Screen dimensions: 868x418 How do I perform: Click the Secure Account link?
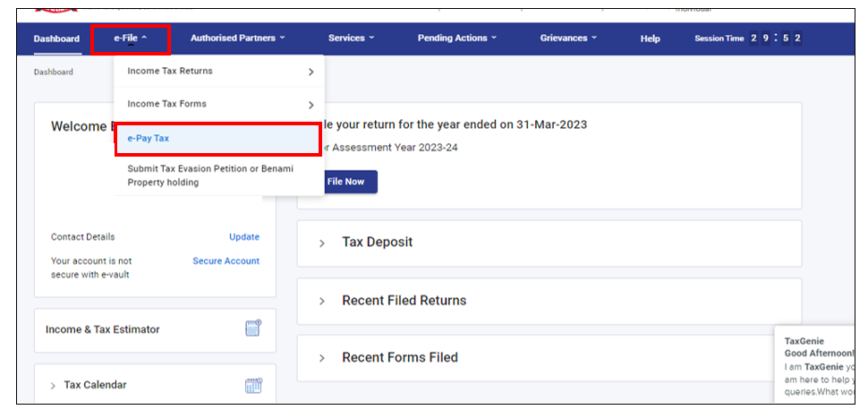point(226,261)
